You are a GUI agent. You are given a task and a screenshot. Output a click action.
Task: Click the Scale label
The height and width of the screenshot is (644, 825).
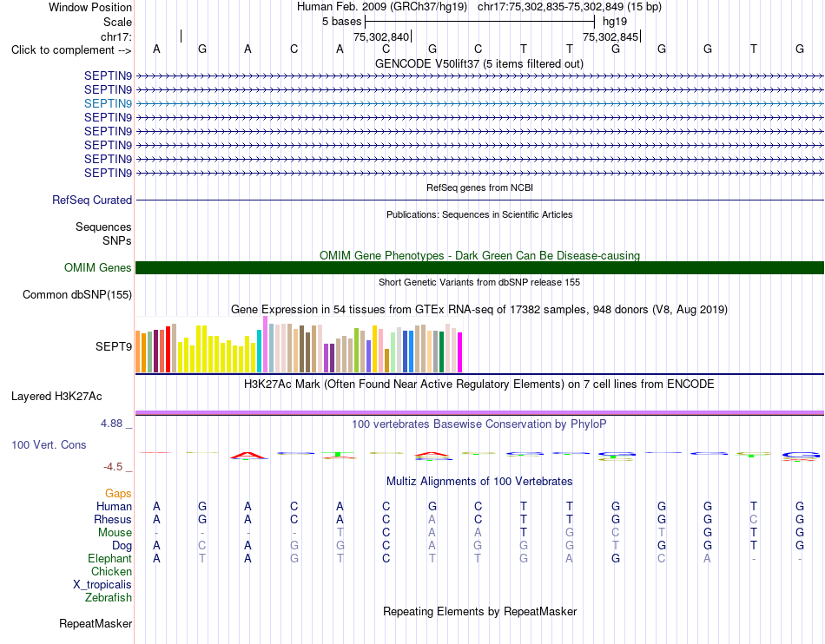pos(117,22)
